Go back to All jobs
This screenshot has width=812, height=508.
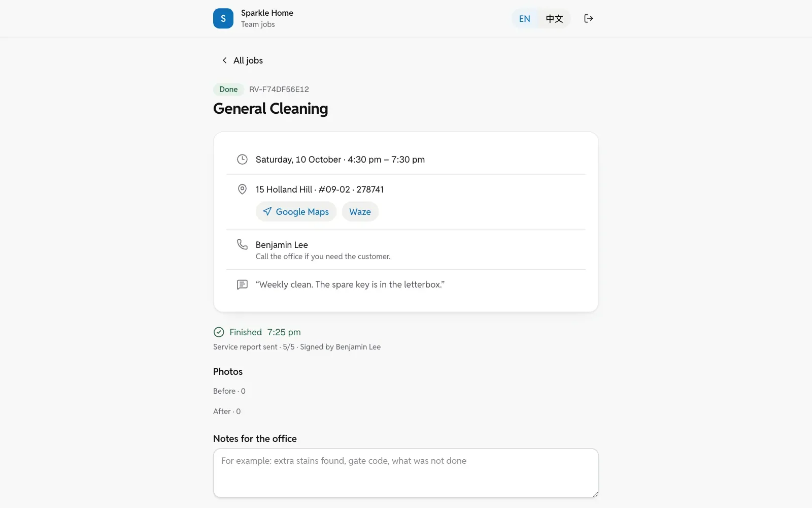point(242,60)
